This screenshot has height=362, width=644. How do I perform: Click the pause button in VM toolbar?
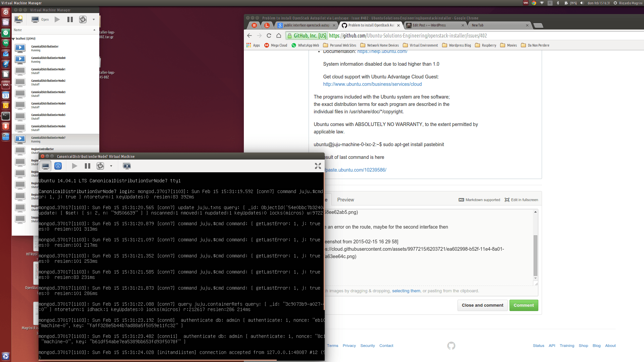(87, 166)
